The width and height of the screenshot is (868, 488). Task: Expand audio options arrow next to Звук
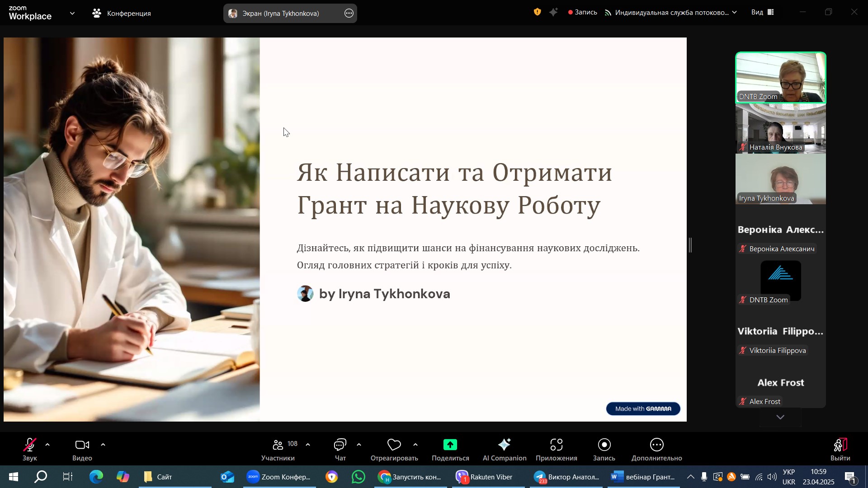pos(47,445)
